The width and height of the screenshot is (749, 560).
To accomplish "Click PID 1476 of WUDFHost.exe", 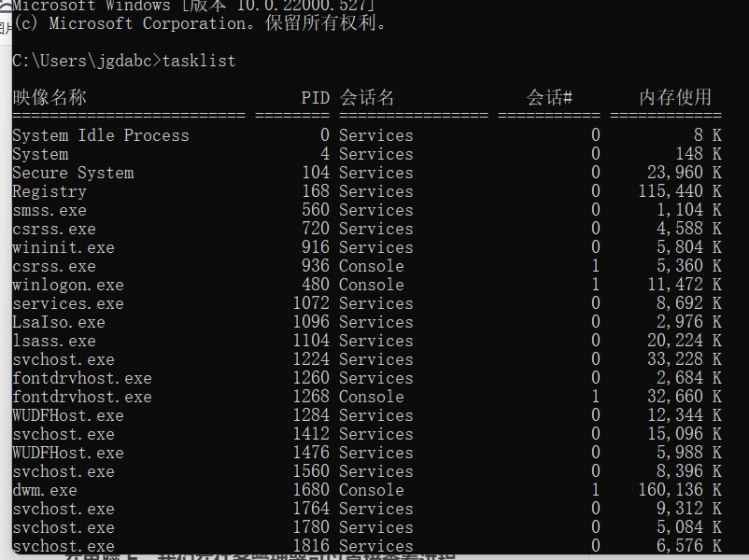I will point(311,453).
